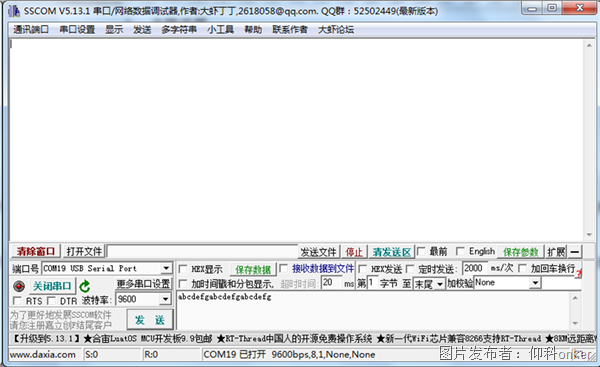Enable 接收数据到文件 checkbox
600x367 pixels.
pos(284,269)
